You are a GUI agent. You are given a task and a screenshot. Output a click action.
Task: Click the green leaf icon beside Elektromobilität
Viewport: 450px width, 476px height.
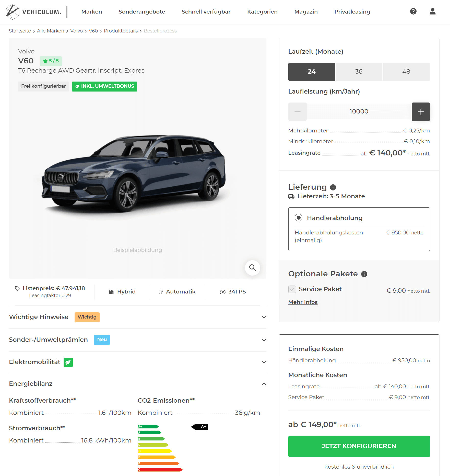(x=68, y=362)
